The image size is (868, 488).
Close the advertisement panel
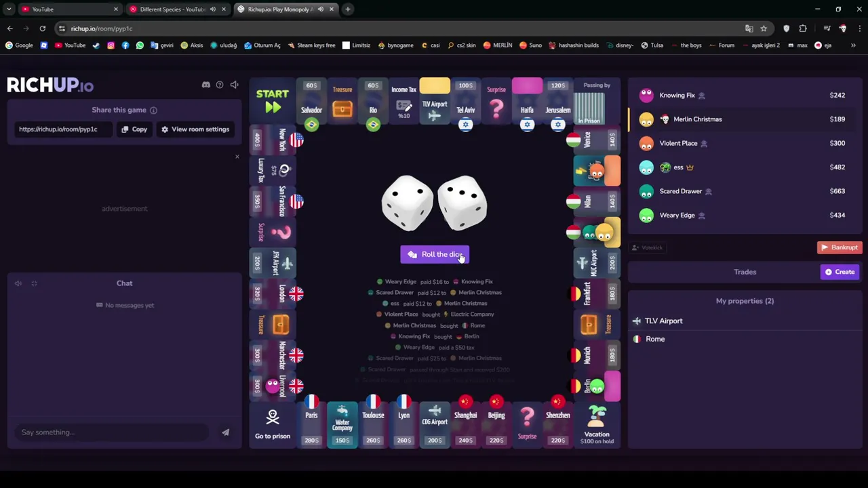click(x=237, y=157)
